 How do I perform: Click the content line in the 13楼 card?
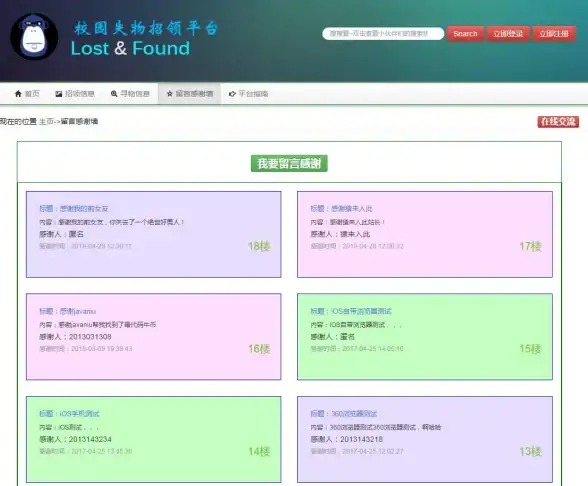(376, 427)
